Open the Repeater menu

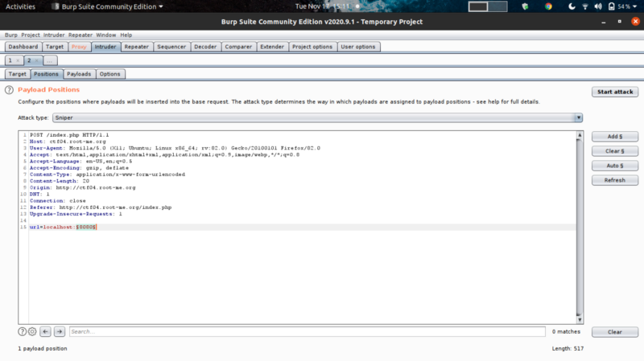tap(80, 35)
